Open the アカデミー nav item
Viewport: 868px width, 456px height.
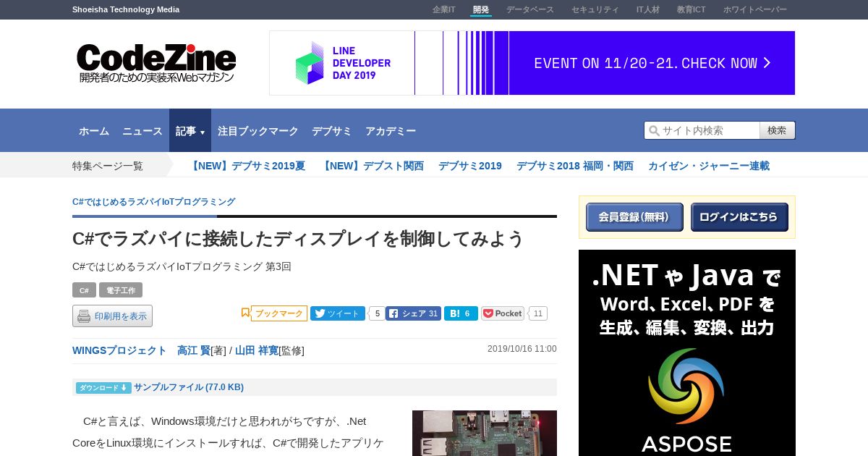click(x=391, y=131)
